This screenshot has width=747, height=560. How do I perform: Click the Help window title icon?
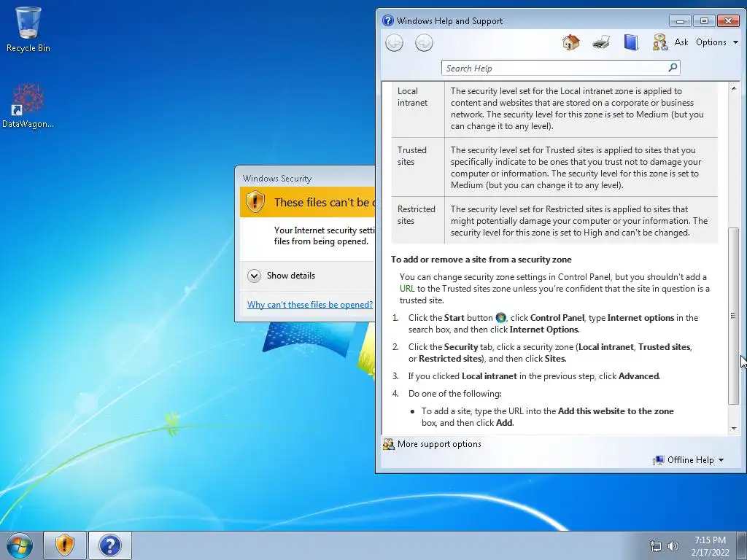tap(388, 20)
